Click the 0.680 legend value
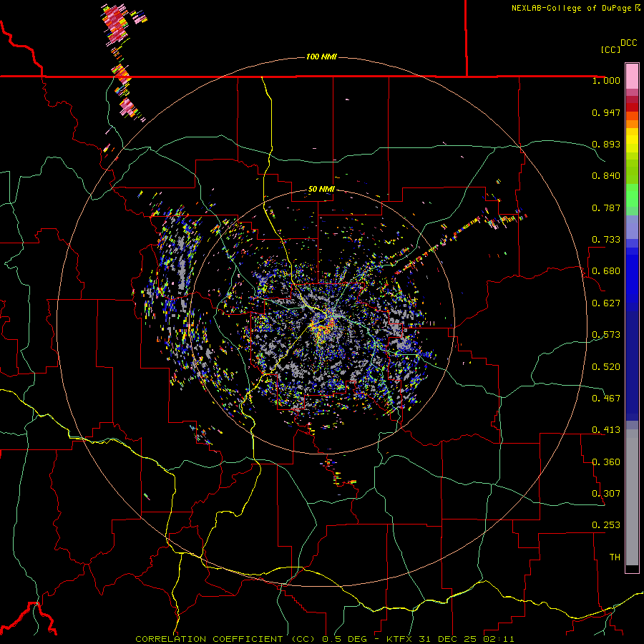The image size is (644, 644). pyautogui.click(x=606, y=271)
